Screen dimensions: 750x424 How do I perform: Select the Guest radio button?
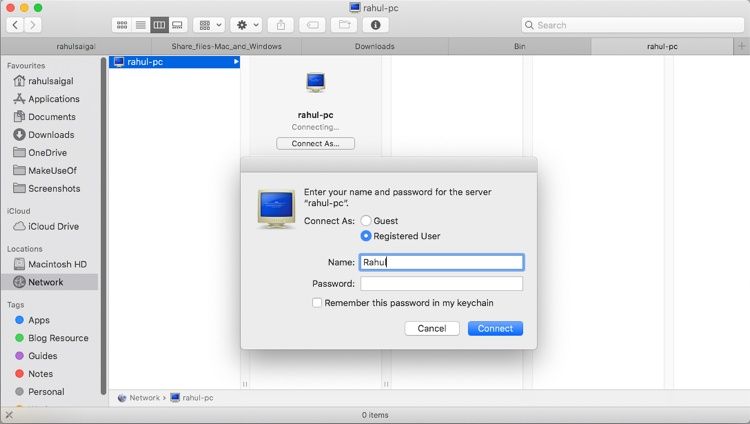click(366, 221)
